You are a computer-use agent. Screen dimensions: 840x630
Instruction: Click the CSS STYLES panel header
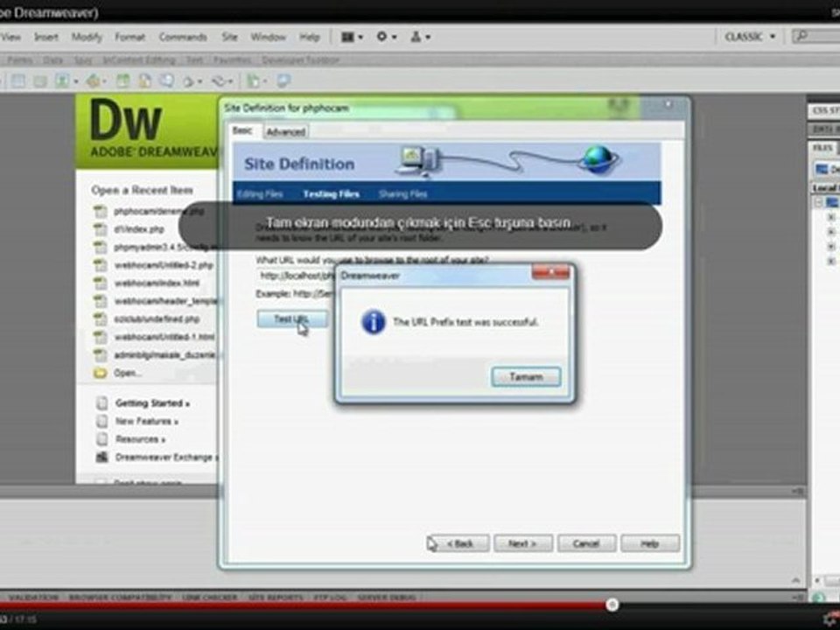[824, 110]
